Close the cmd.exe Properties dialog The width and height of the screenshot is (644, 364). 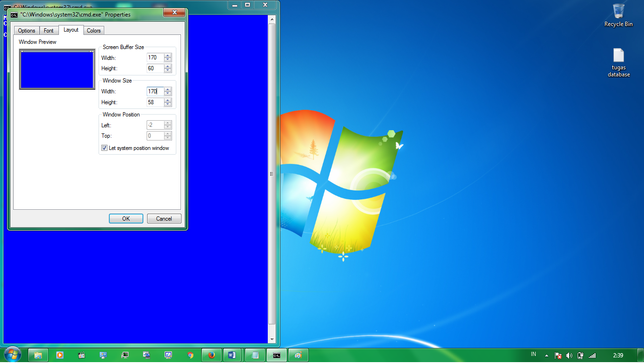[x=175, y=12]
